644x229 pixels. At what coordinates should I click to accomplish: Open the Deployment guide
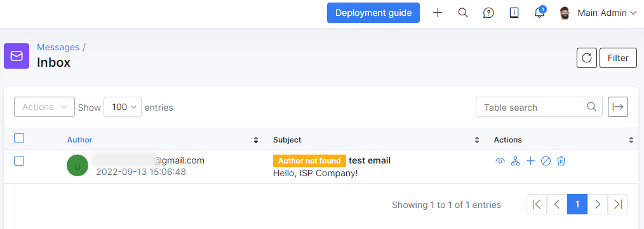[x=373, y=13]
